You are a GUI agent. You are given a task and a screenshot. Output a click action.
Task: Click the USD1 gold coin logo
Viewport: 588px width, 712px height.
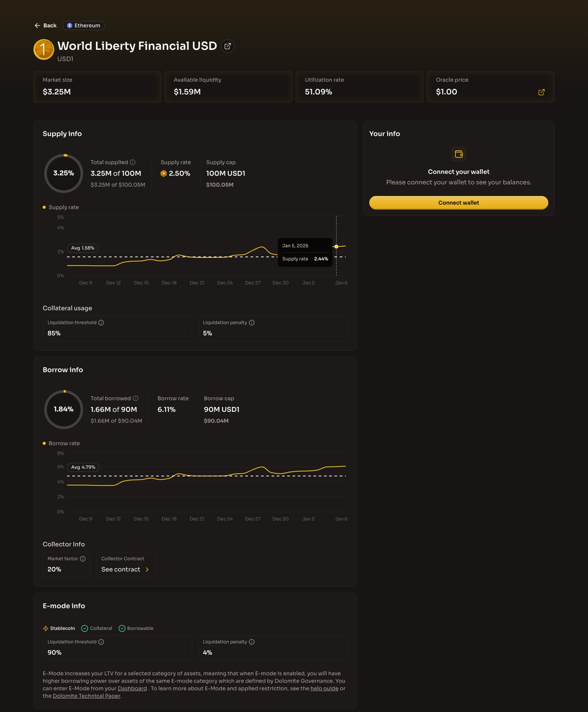pyautogui.click(x=44, y=49)
